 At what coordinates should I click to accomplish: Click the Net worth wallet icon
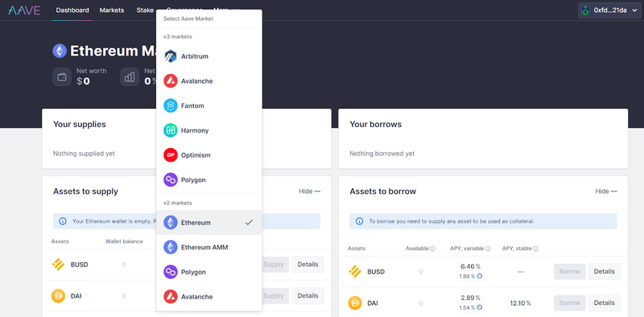tap(62, 76)
